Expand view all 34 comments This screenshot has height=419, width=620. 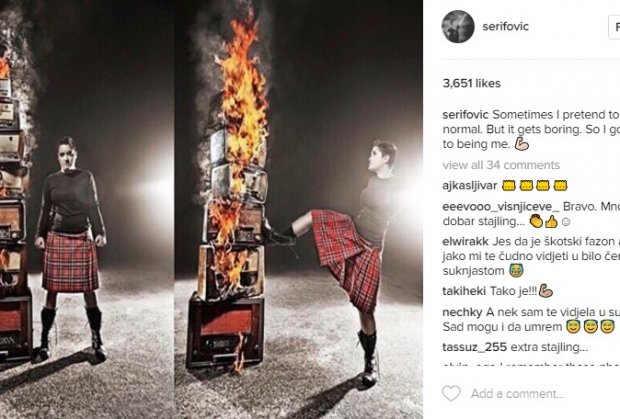[501, 165]
